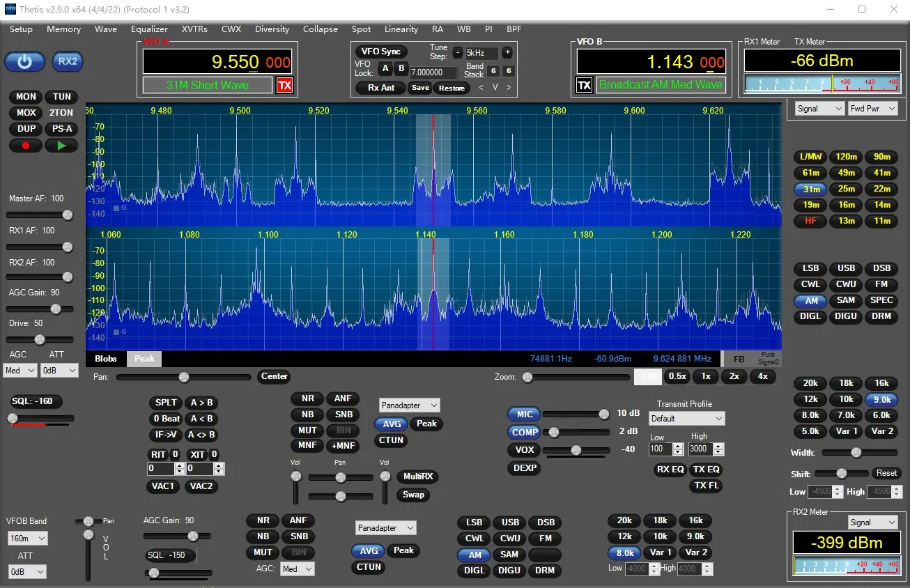Click Center to recenter the spectrum
The height and width of the screenshot is (588, 910).
point(273,377)
